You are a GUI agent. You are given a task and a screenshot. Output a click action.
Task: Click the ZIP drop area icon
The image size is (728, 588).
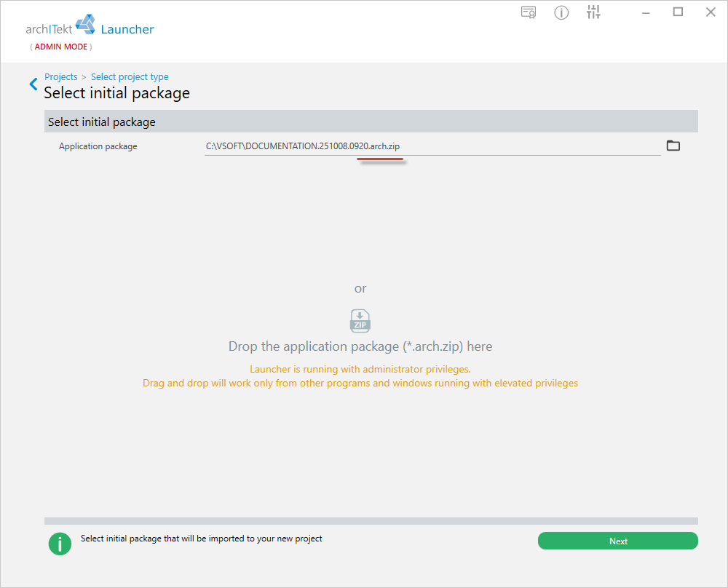click(x=360, y=321)
